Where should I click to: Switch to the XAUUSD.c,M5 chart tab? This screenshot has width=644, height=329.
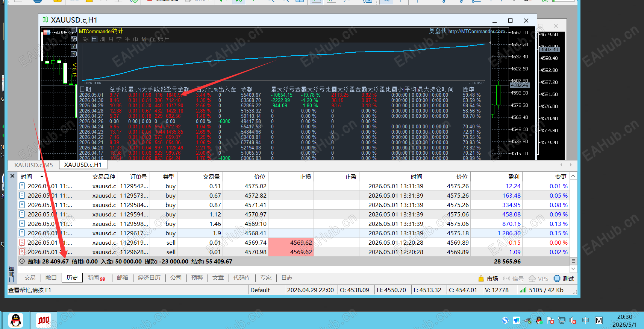click(33, 165)
